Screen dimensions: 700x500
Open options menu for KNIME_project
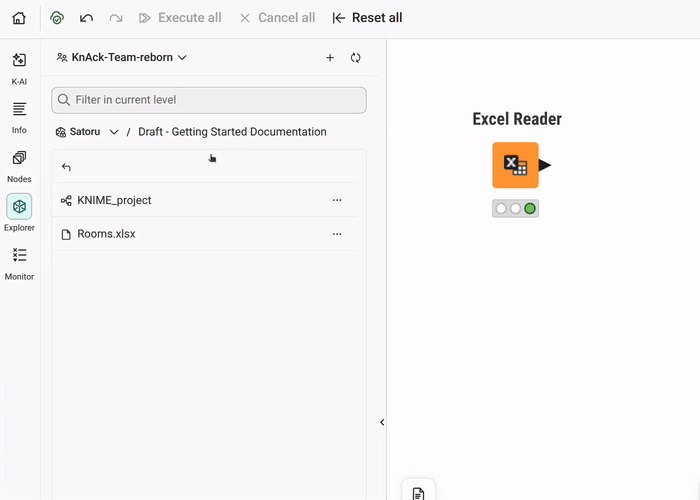coord(337,200)
